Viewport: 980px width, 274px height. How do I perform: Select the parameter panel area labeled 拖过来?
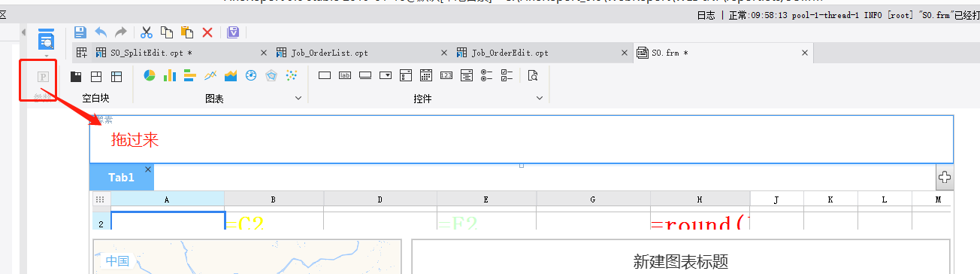coord(522,139)
